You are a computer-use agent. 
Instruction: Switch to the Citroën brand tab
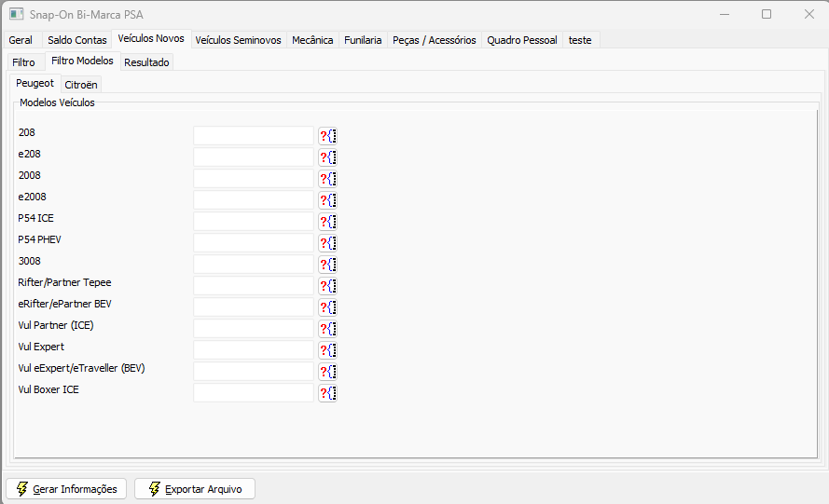(81, 85)
